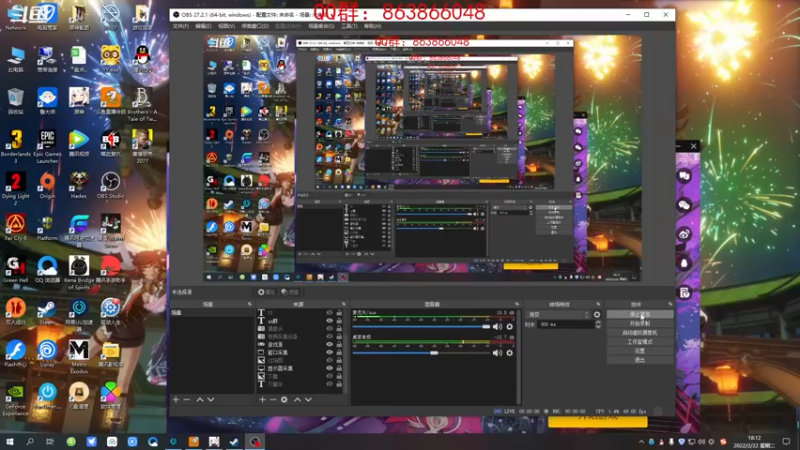Move selected scene down with arrow
Screen dimensions: 800x450
[211, 399]
